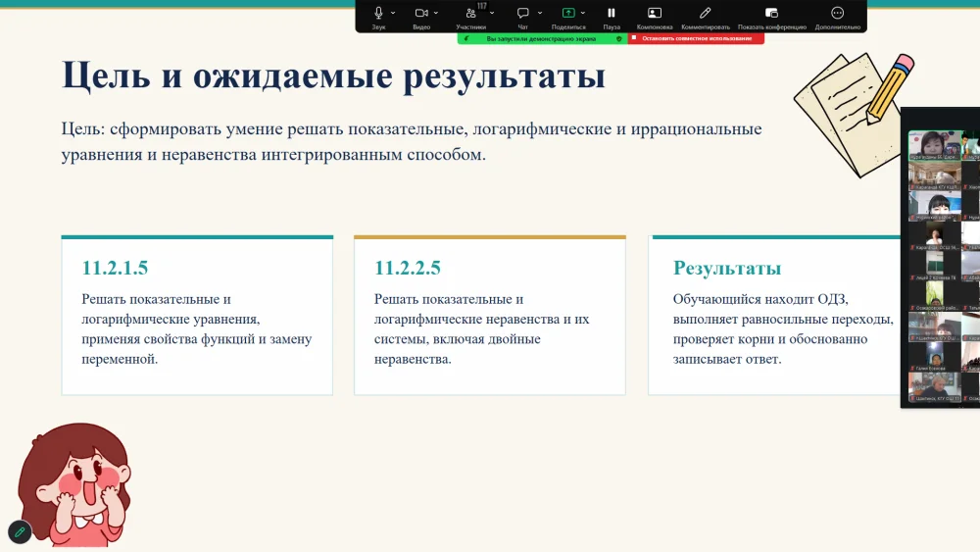Viewport: 980px width, 552px height.
Task: Expand chat options arrow beside Чат
Action: (540, 13)
